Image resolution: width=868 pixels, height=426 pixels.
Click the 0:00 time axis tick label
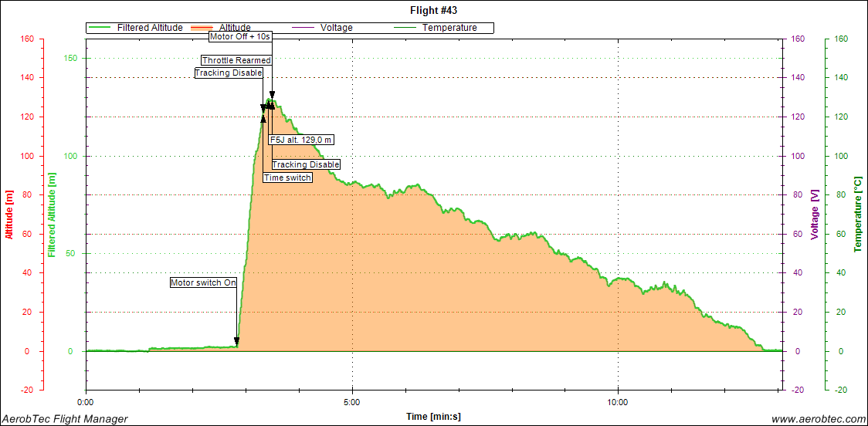click(86, 402)
